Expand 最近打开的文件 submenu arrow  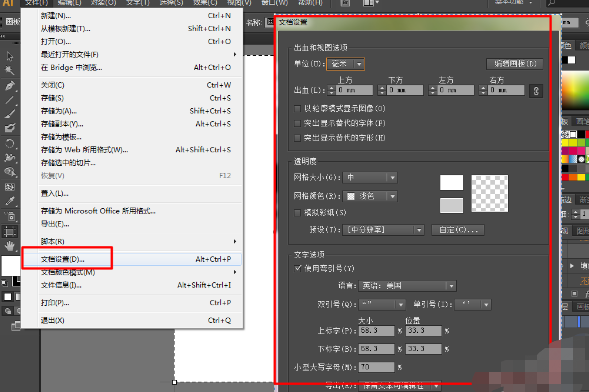[235, 54]
